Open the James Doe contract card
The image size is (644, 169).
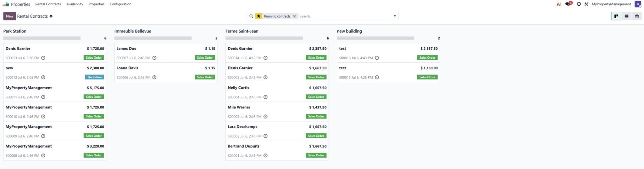pos(166,53)
